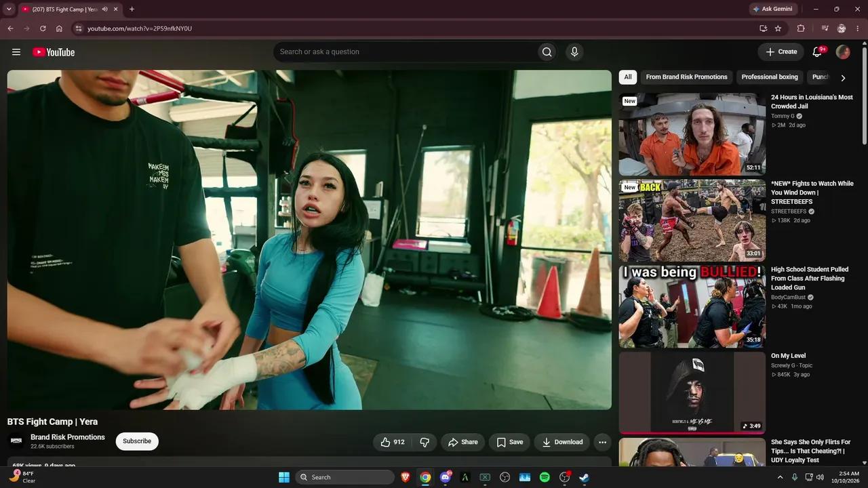
Task: Mute tab via speaker icon
Action: pos(105,9)
